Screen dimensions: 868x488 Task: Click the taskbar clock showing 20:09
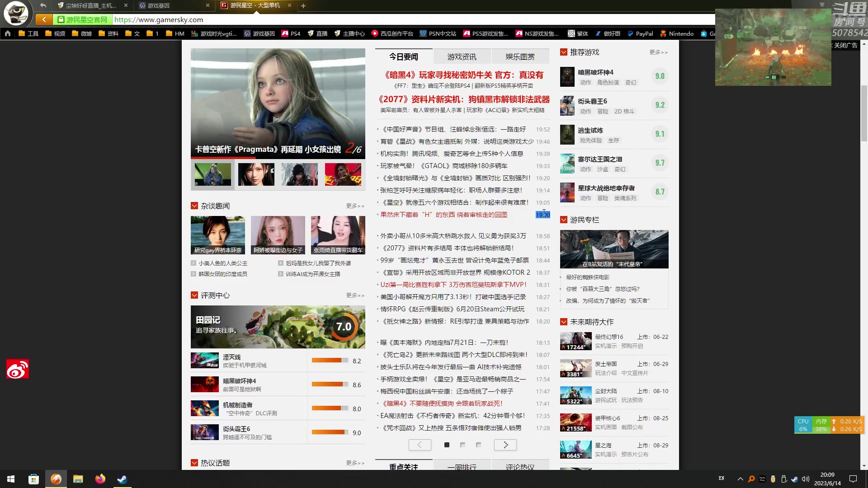827,479
